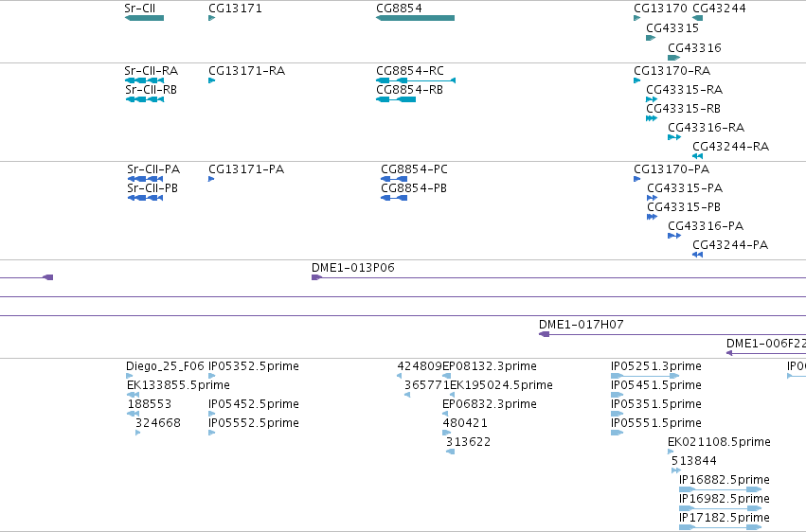Click feature 313622
Viewport: 806px width, 532px height.
[x=450, y=452]
